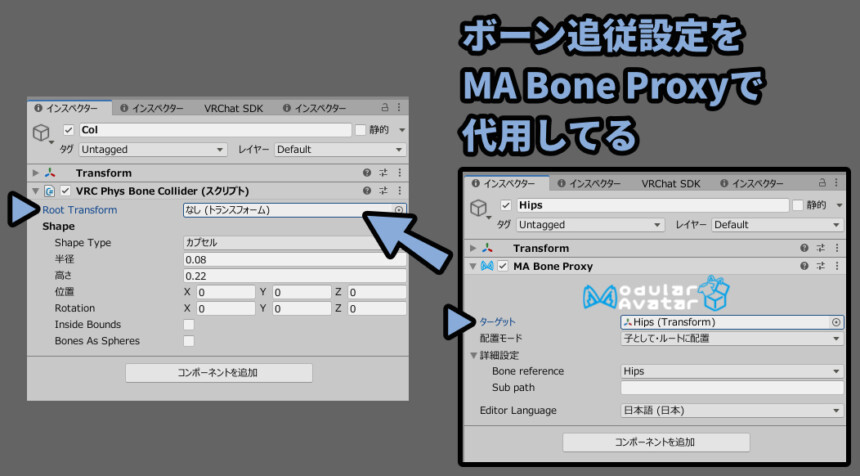This screenshot has height=476, width=860.
Task: Switch to VRChat SDK tab in Hips panel
Action: click(x=671, y=183)
